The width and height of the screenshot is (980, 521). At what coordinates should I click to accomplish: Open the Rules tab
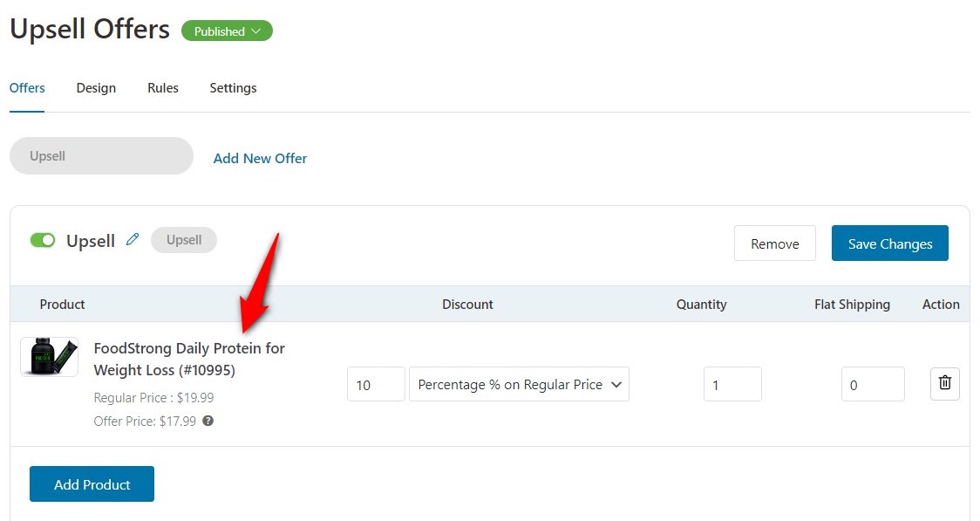pyautogui.click(x=162, y=87)
